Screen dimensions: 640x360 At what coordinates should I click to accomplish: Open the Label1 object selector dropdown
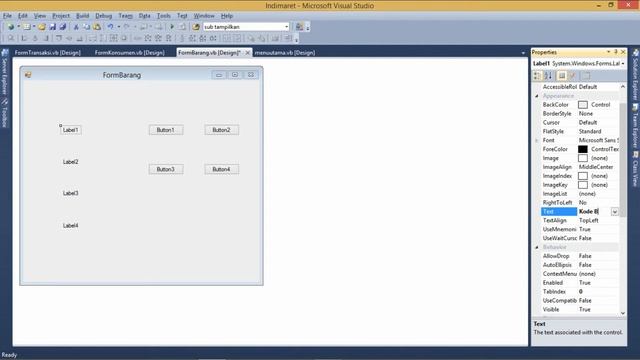coord(623,64)
